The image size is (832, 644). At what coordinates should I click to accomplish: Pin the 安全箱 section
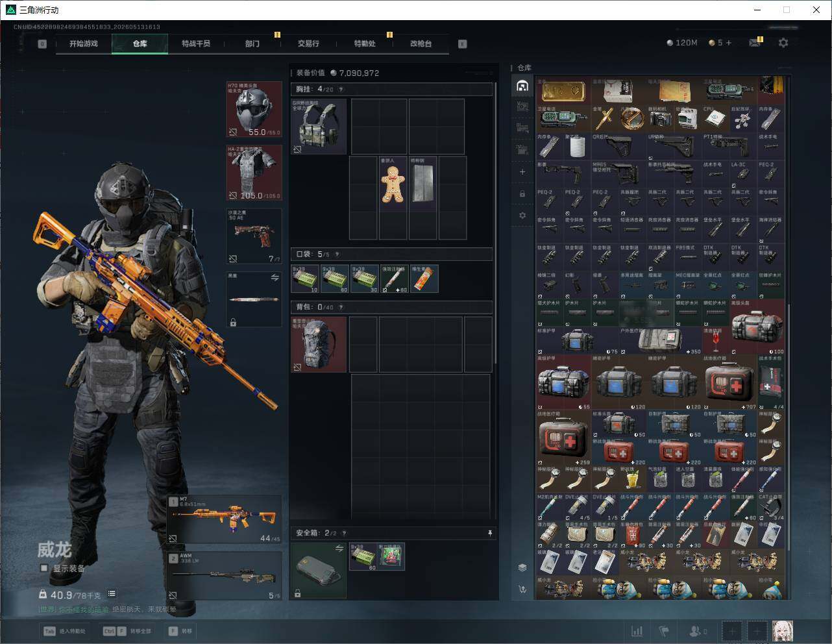pos(490,533)
